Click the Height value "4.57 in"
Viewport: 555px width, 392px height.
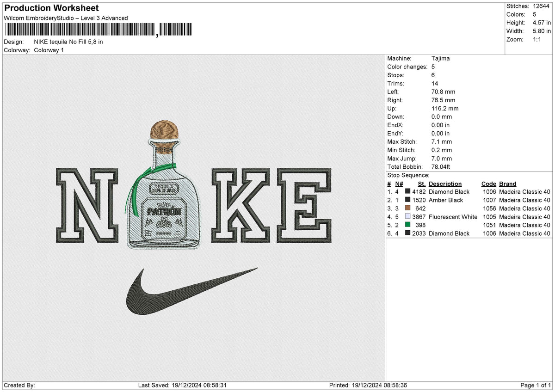[x=541, y=23]
